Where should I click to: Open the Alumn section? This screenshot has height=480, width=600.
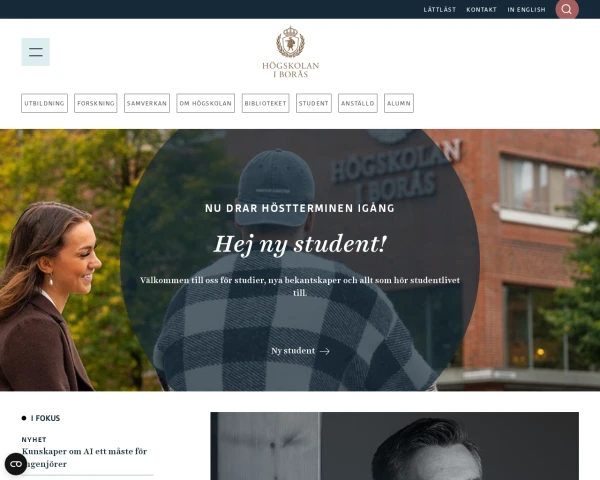(399, 103)
